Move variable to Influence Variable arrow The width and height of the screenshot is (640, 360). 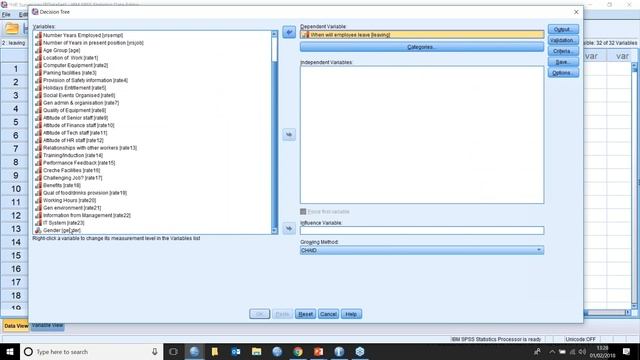point(289,229)
